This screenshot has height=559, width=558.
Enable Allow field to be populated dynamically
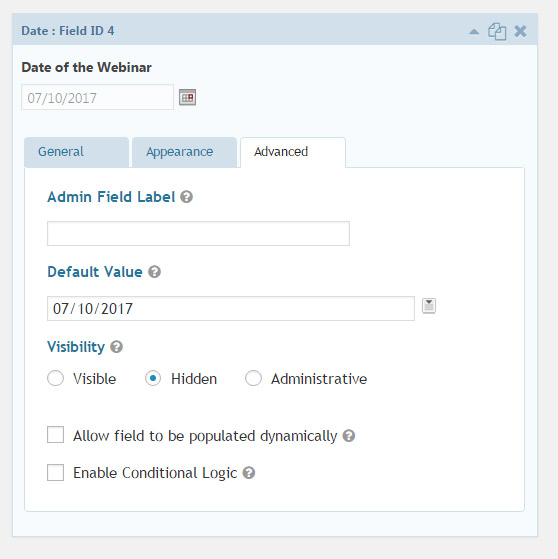point(56,435)
